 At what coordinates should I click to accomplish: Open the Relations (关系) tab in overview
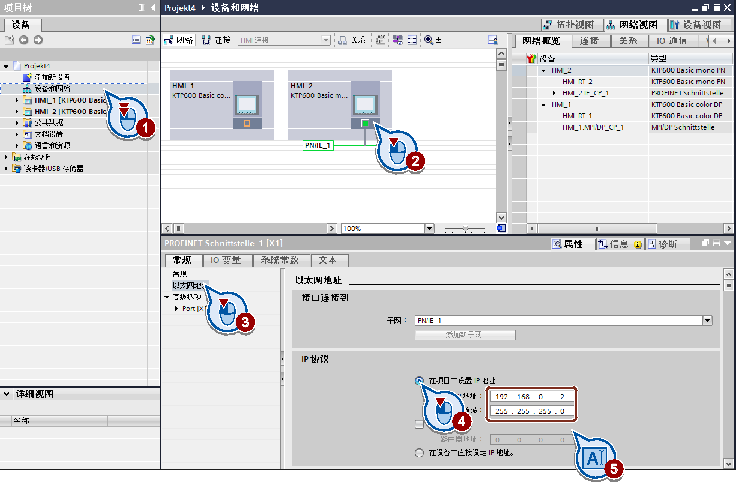click(x=629, y=41)
